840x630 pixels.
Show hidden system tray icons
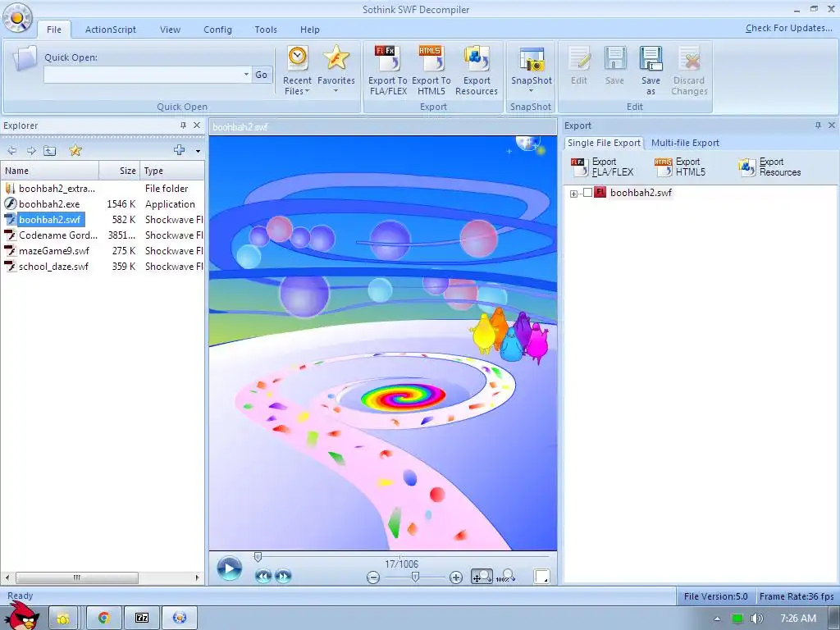tap(717, 619)
